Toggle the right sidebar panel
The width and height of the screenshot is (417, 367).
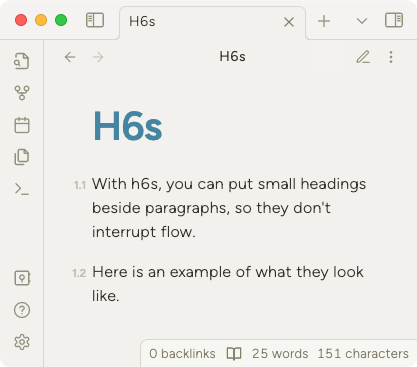394,20
